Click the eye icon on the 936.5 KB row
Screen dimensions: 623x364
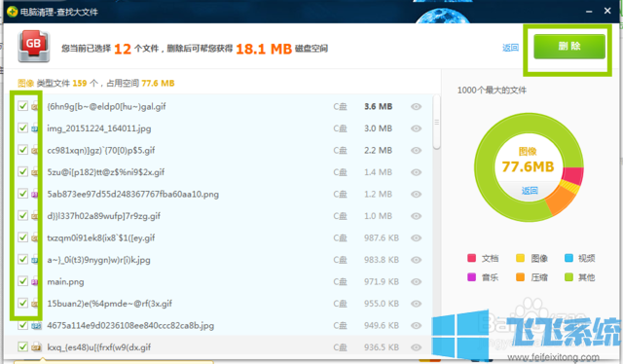[x=416, y=347]
